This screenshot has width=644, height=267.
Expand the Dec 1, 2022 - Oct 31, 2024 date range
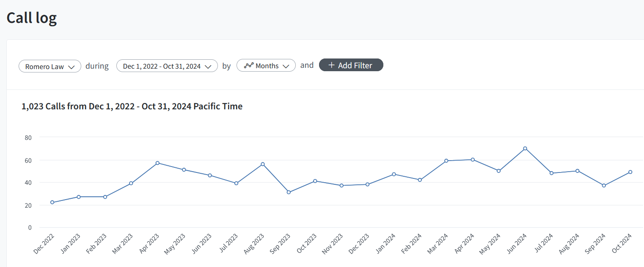tap(167, 66)
